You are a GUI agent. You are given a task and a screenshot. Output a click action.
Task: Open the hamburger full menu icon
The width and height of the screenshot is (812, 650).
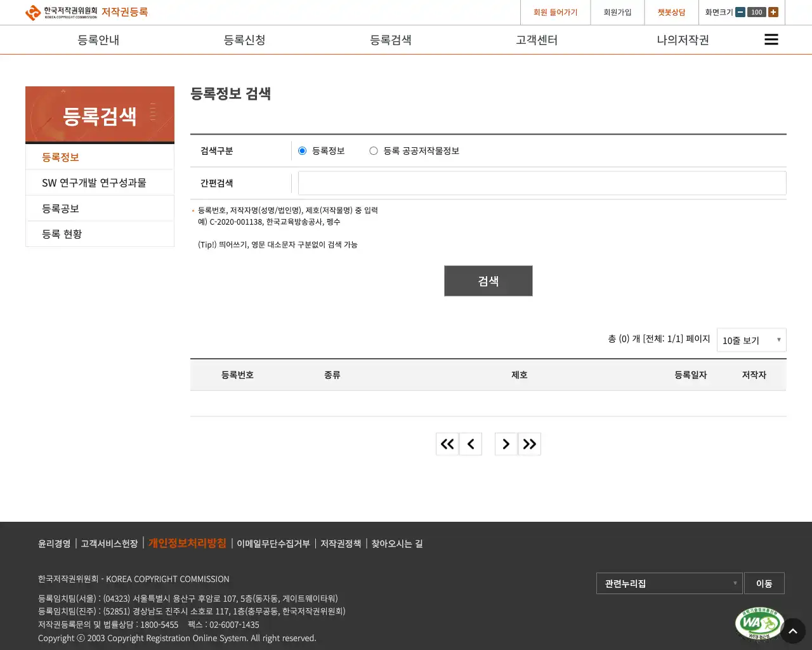[x=771, y=40]
